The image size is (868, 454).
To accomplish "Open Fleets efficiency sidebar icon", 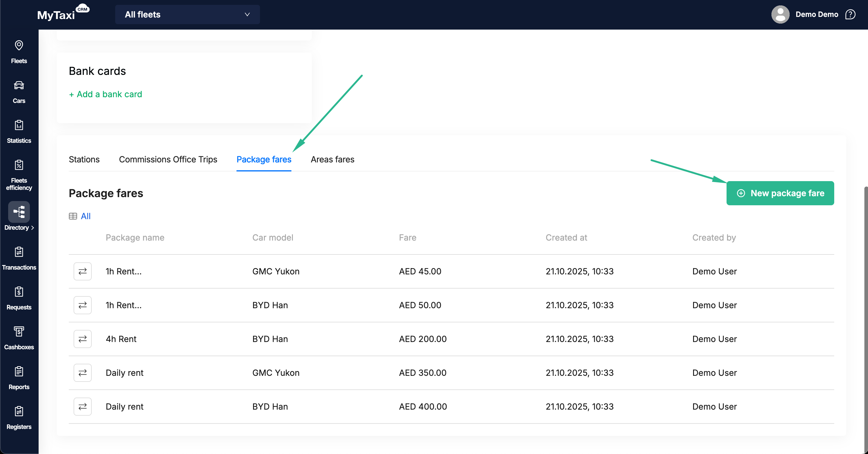I will 19,165.
